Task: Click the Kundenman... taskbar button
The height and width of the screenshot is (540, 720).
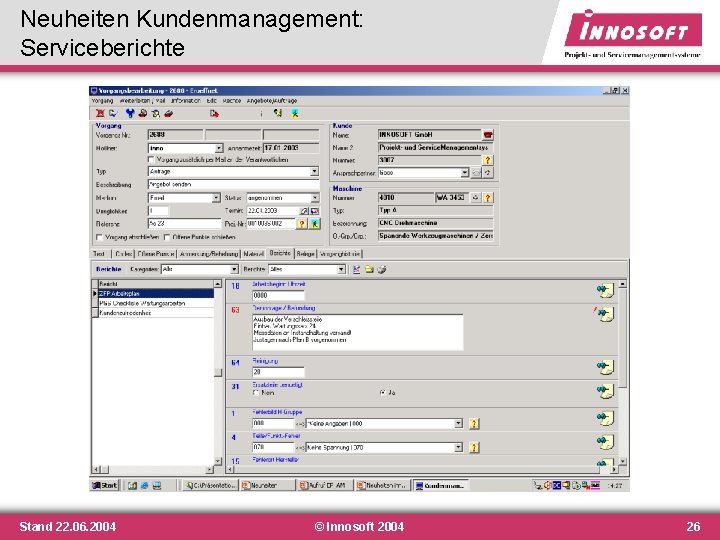Action: point(440,485)
